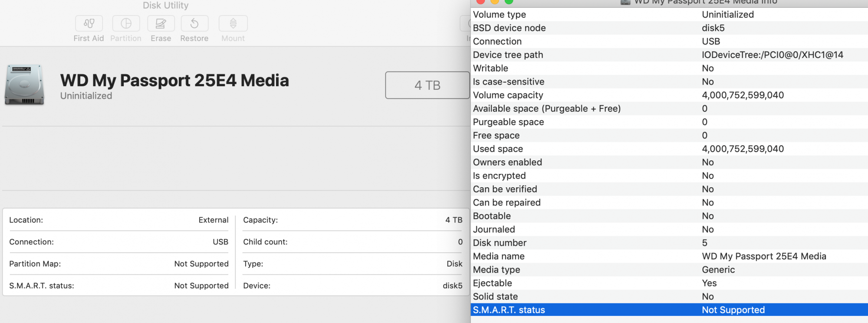The height and width of the screenshot is (323, 868).
Task: Click the 4 TB capacity bar
Action: pyautogui.click(x=427, y=85)
